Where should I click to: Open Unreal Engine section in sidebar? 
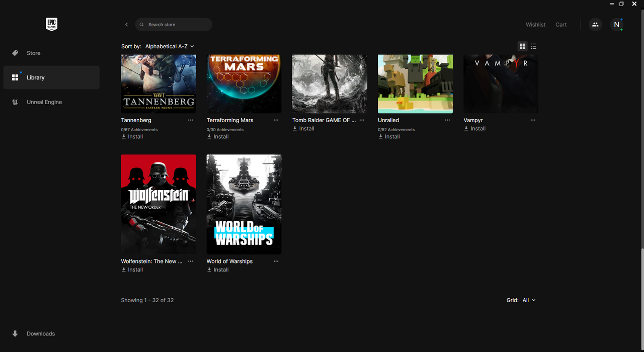coord(51,102)
